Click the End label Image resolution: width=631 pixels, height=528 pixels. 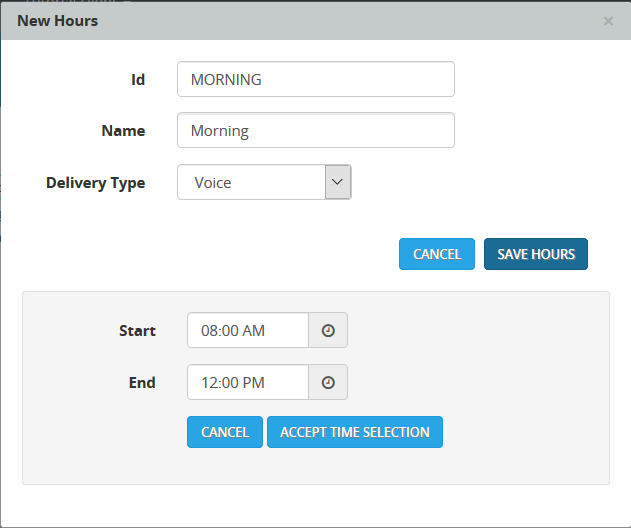(143, 383)
